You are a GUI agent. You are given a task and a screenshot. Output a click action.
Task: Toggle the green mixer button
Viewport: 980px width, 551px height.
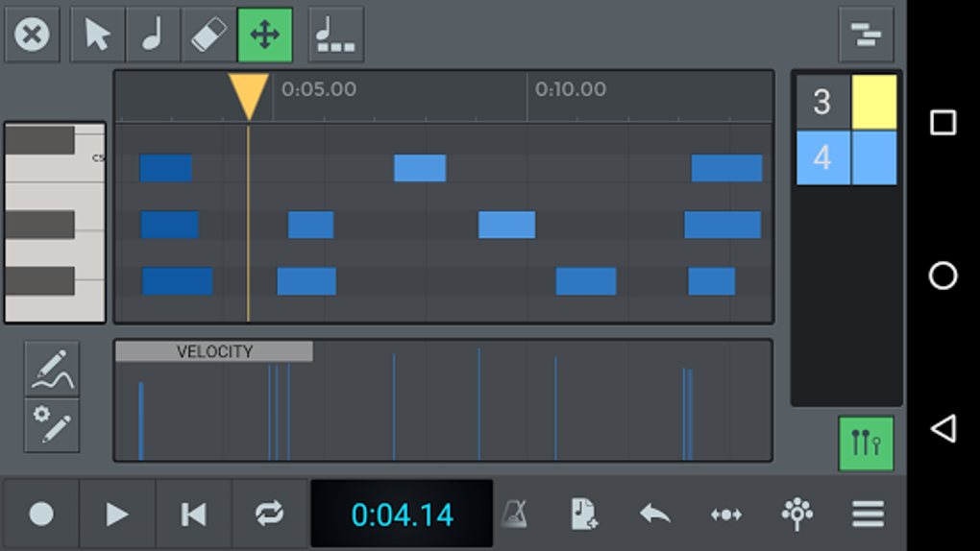[866, 443]
